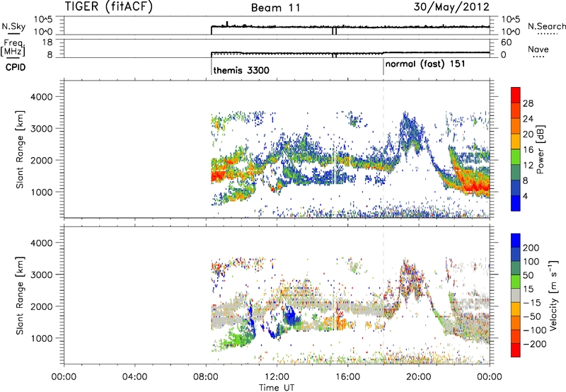566x392 pixels.
Task: Click the "Velocity [m s⁻¹]" colorbar label
Action: (x=553, y=295)
